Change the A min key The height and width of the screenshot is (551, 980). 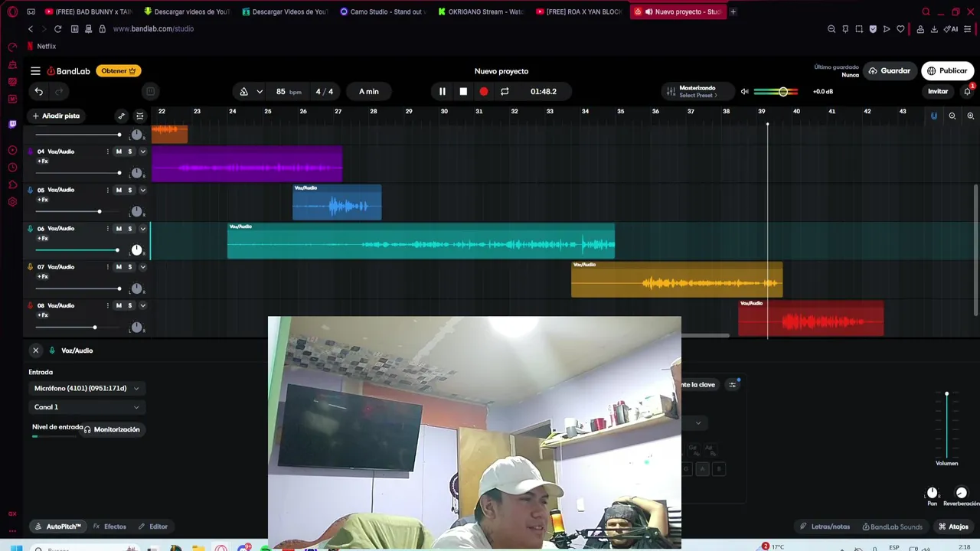click(x=369, y=91)
